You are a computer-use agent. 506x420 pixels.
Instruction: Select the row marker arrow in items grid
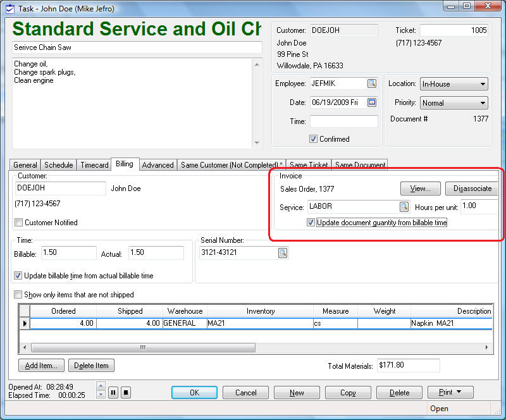coord(25,323)
